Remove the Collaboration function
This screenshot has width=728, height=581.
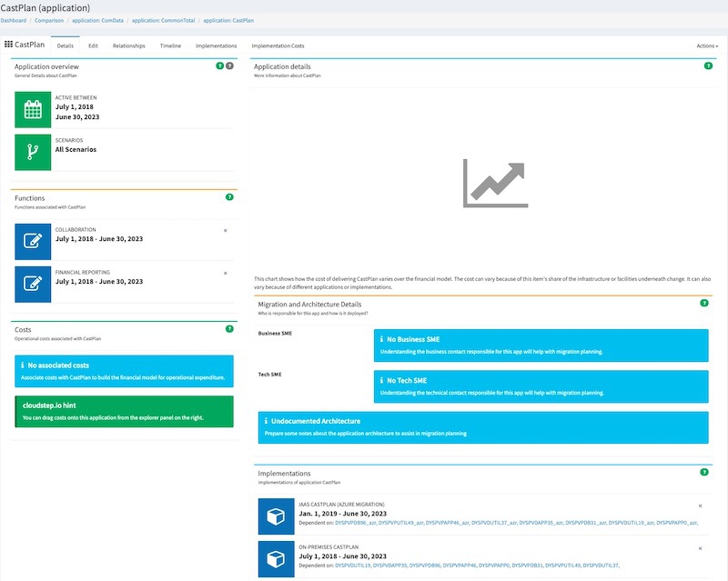click(x=226, y=231)
